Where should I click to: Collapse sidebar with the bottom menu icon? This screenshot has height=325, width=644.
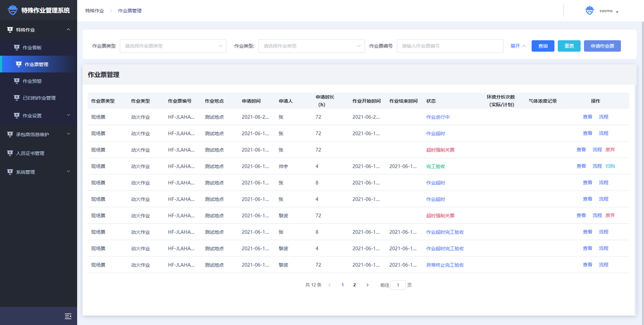click(68, 316)
